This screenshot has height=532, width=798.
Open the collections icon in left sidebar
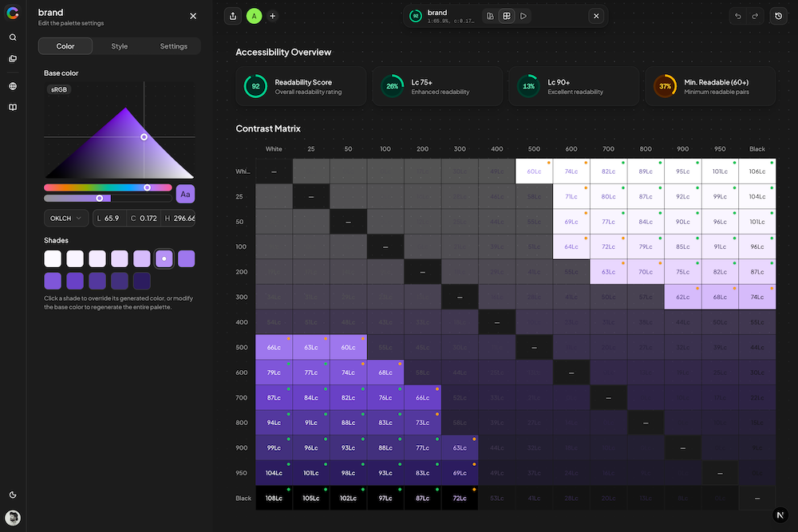[13, 58]
